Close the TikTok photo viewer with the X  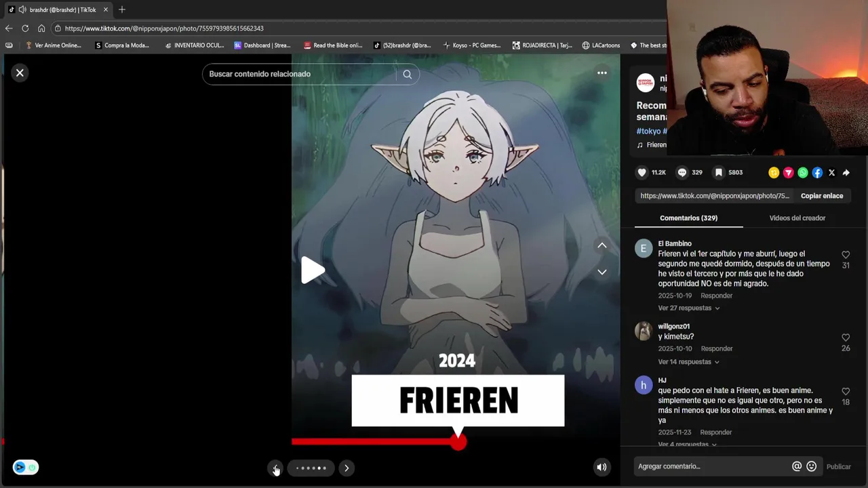click(20, 73)
